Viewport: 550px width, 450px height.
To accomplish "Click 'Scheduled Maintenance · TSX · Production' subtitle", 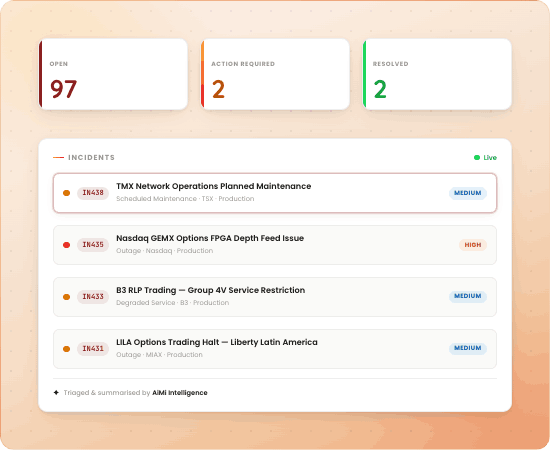I will point(185,199).
